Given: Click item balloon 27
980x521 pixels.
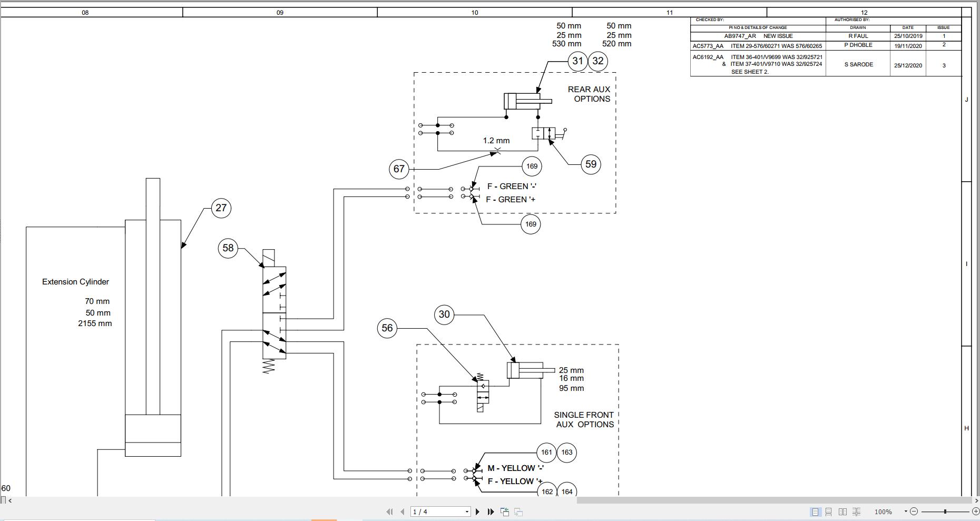Looking at the screenshot, I should coord(221,208).
